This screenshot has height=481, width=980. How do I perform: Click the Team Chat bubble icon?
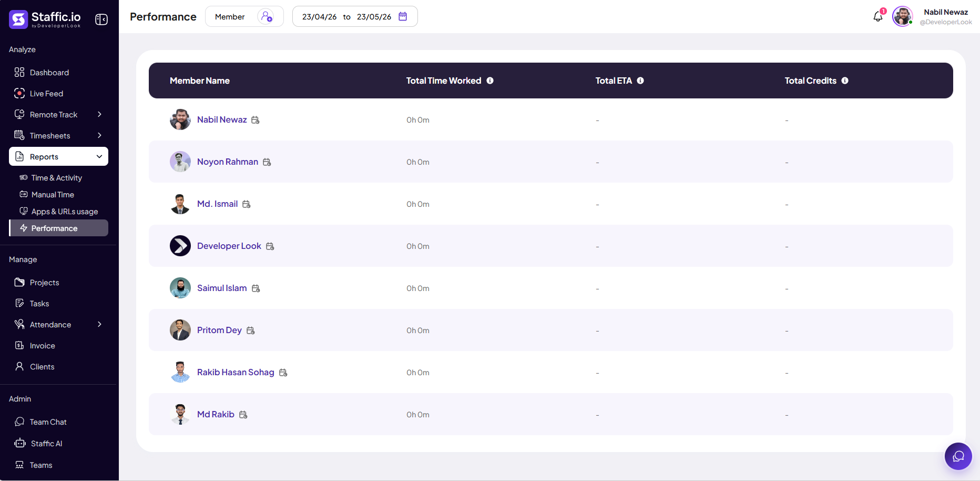tap(19, 422)
